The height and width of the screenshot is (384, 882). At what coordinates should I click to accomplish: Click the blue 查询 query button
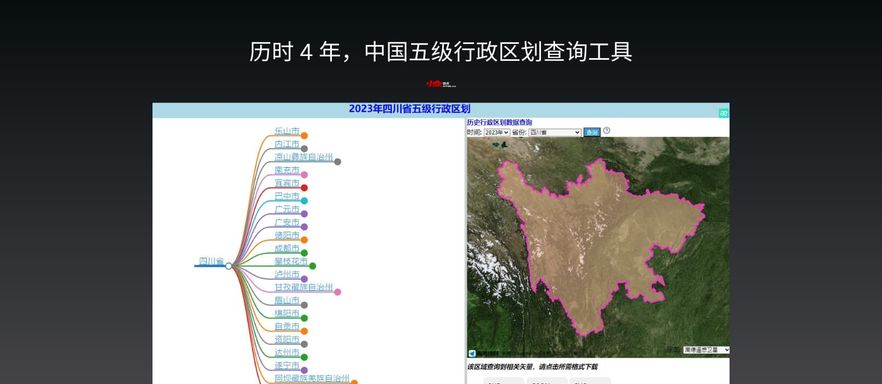click(592, 132)
